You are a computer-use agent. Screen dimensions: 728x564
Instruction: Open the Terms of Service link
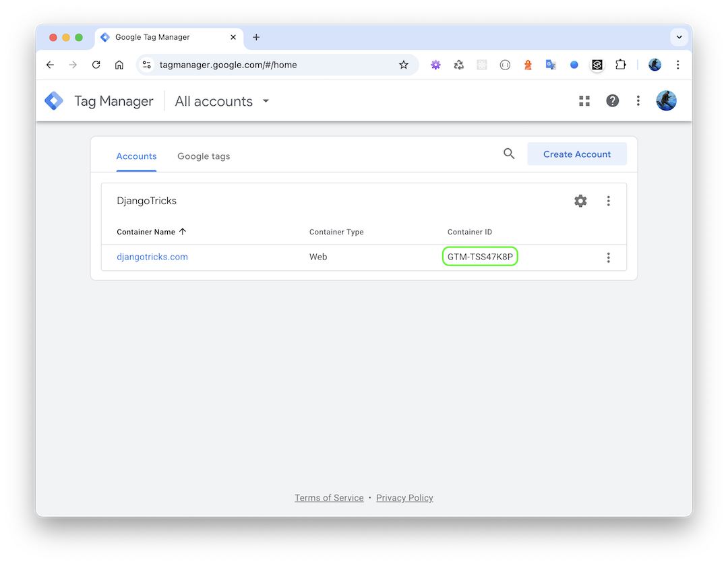329,497
